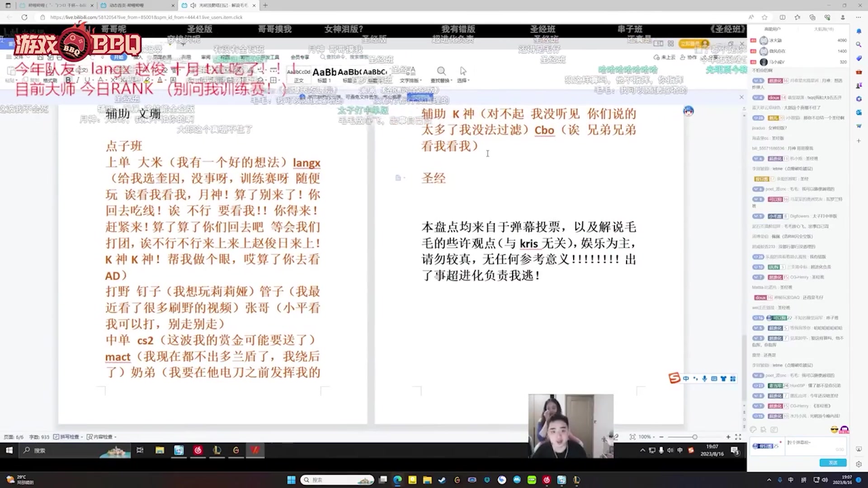868x488 pixels.
Task: Toggle the content check option in status bar
Action: point(102,437)
